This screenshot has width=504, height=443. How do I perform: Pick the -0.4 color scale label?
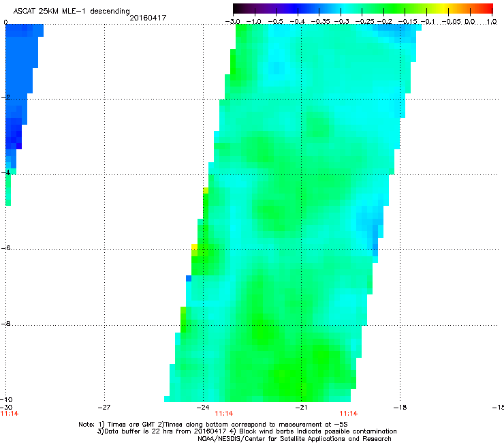click(298, 22)
